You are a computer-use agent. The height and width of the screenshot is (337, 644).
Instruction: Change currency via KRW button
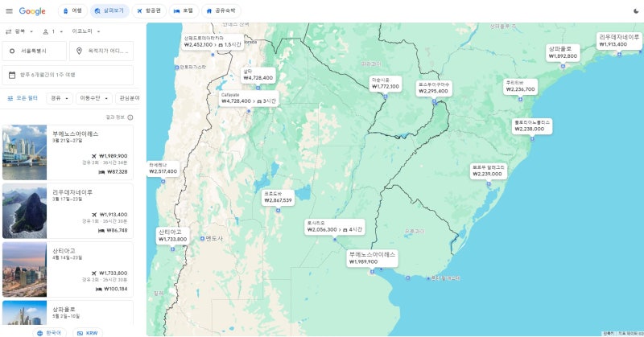(88, 333)
